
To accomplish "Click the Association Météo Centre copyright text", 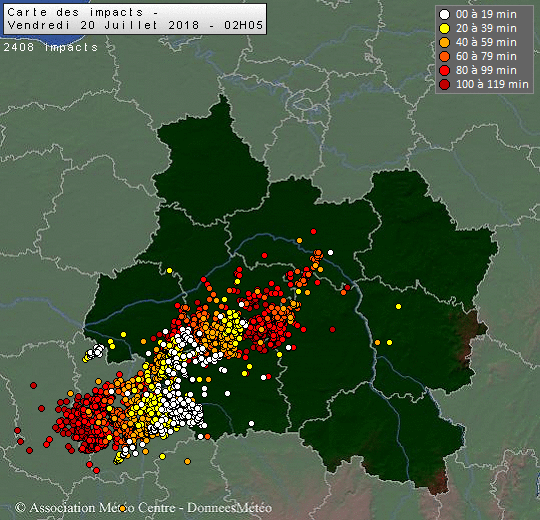I will coord(143,508).
